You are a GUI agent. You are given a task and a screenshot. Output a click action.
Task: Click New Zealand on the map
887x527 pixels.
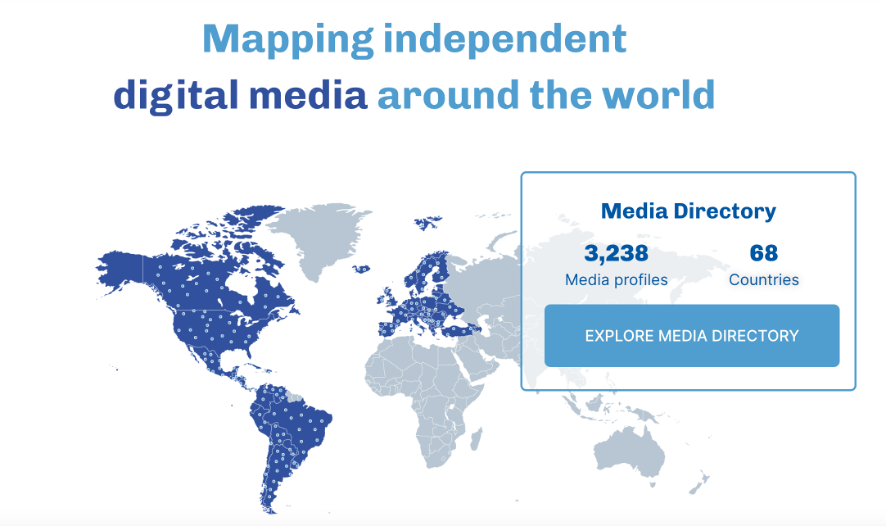pyautogui.click(x=699, y=484)
